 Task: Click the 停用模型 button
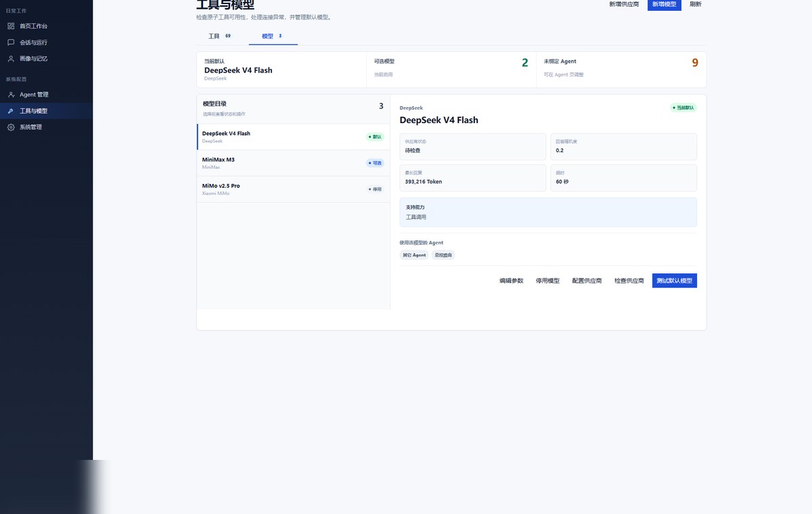click(x=547, y=281)
